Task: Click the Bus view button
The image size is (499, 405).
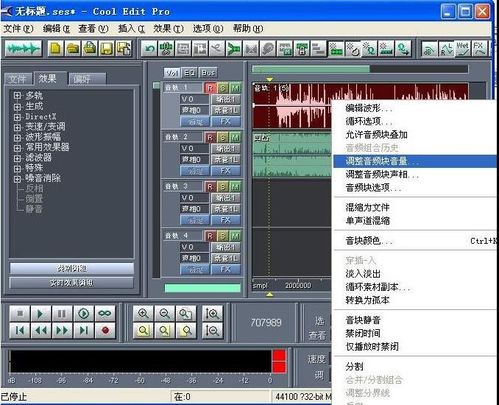Action: (x=208, y=73)
